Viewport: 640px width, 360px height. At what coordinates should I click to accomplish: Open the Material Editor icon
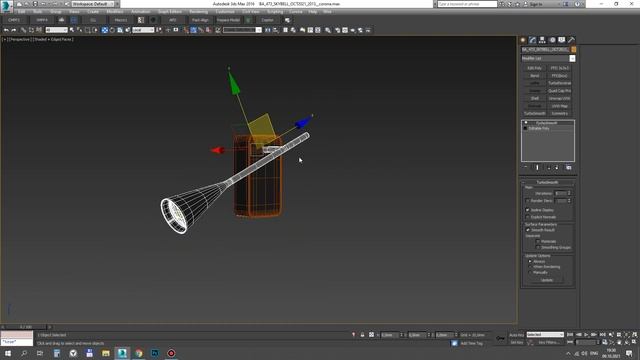point(328,30)
